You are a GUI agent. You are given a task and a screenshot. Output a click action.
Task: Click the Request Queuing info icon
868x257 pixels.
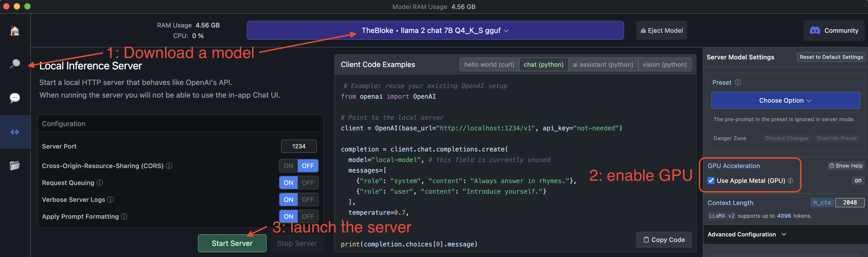100,183
